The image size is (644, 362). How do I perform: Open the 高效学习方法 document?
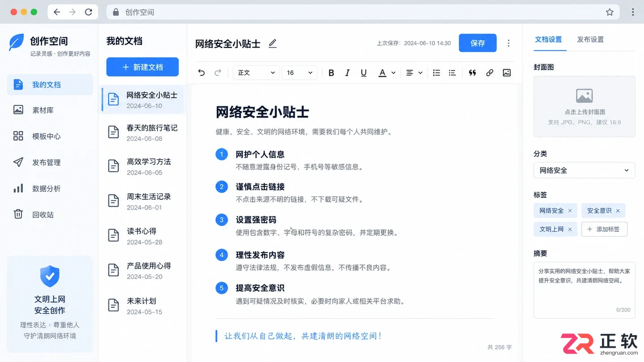(x=143, y=167)
